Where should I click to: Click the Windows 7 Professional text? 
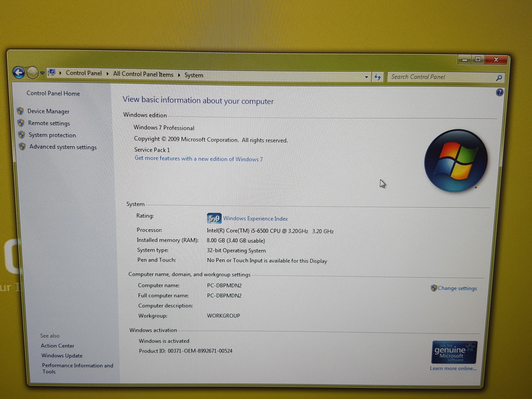click(164, 128)
